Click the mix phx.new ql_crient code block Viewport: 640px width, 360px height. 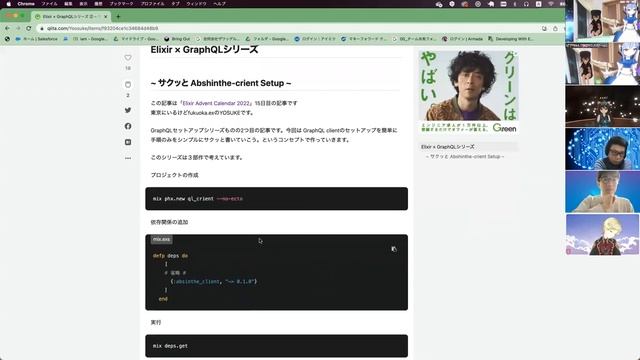click(x=276, y=199)
